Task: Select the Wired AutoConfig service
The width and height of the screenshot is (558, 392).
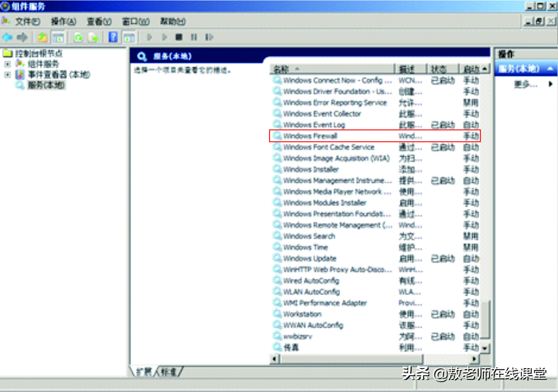Action: click(x=375, y=281)
